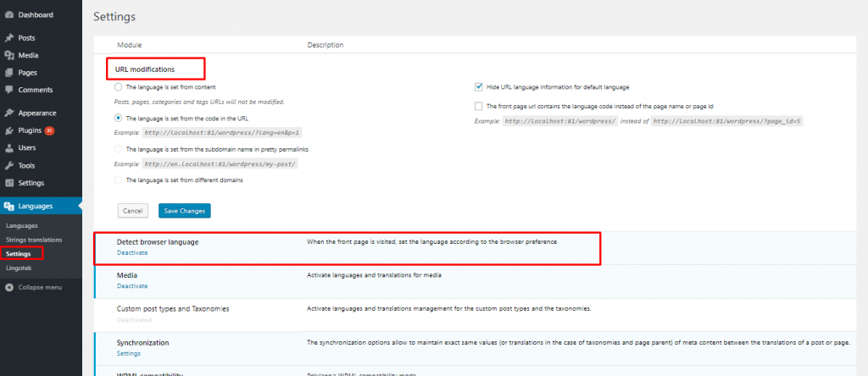The image size is (868, 376).
Task: Click the greyed 'Deactivated' text under Custom post types
Action: click(x=134, y=319)
